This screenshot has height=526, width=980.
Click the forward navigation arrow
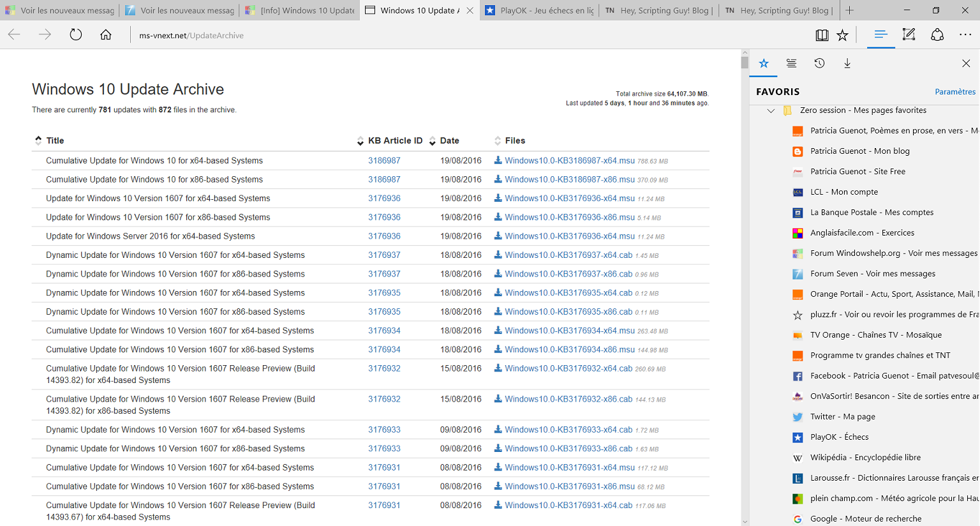[45, 35]
